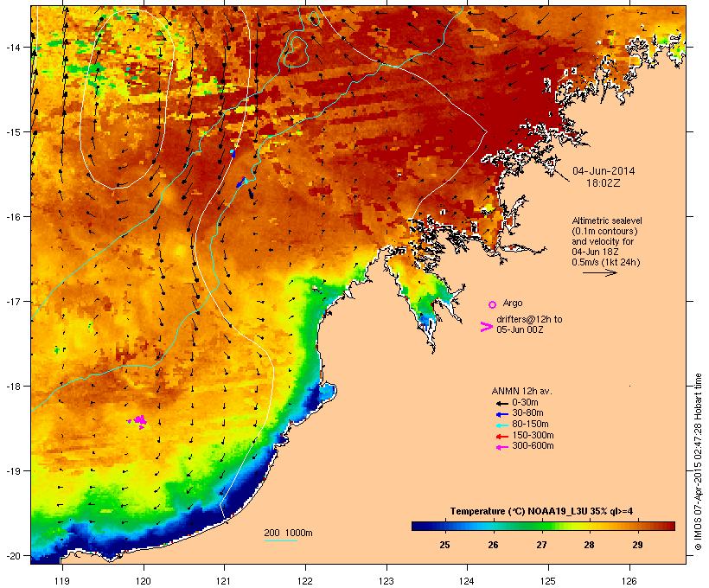The height and width of the screenshot is (588, 709).
Task: Click the date label 04-Jun-2014
Action: [x=604, y=171]
